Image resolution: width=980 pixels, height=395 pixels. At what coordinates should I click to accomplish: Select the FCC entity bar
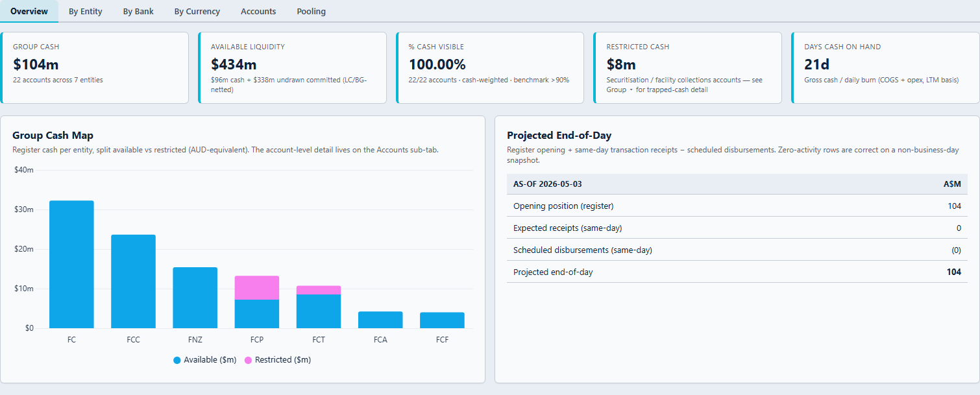133,281
